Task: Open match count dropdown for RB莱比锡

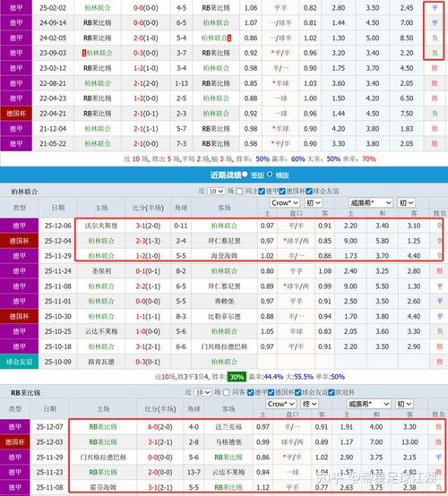Action: [202, 392]
